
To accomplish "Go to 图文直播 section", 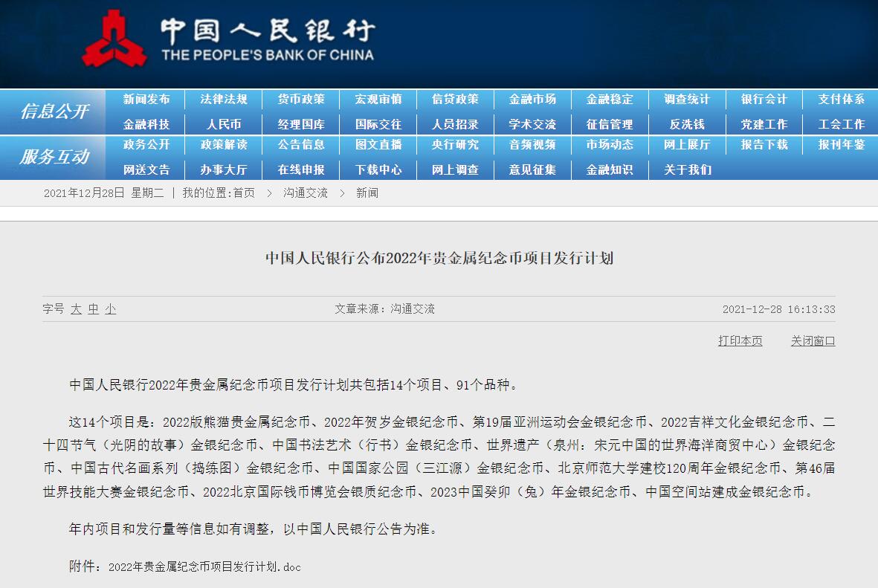I will point(378,144).
